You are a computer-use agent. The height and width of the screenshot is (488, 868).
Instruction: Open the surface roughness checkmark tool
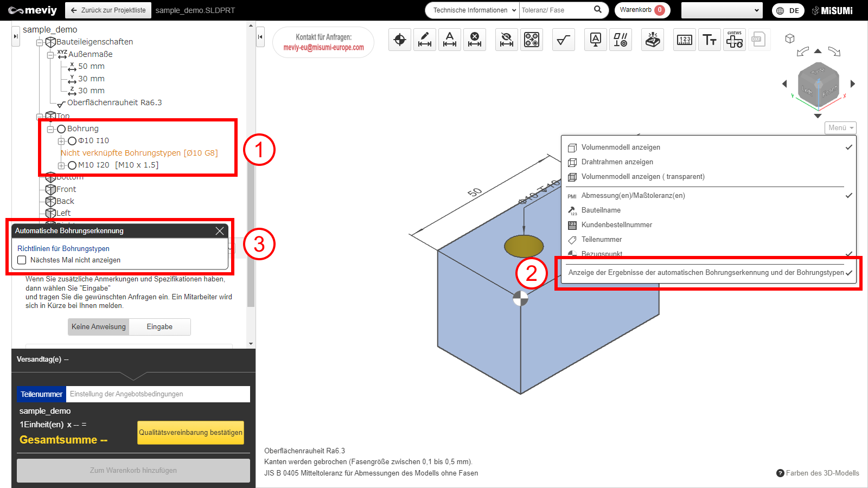[564, 40]
